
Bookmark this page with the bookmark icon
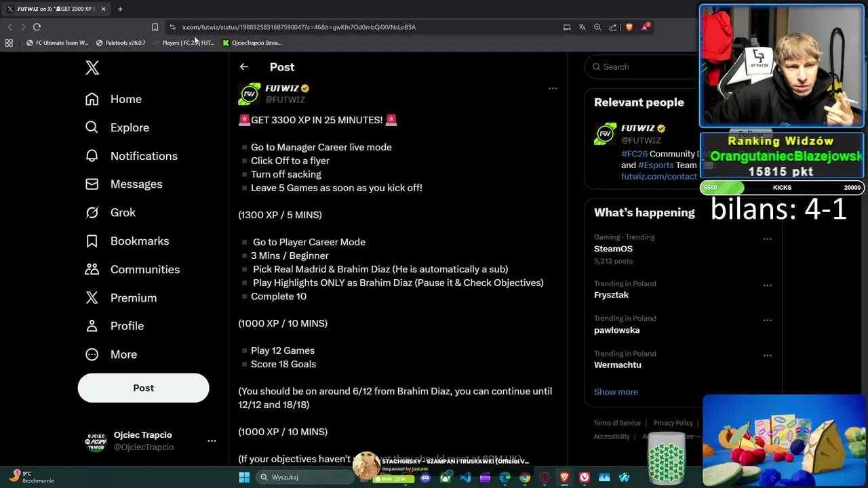155,27
